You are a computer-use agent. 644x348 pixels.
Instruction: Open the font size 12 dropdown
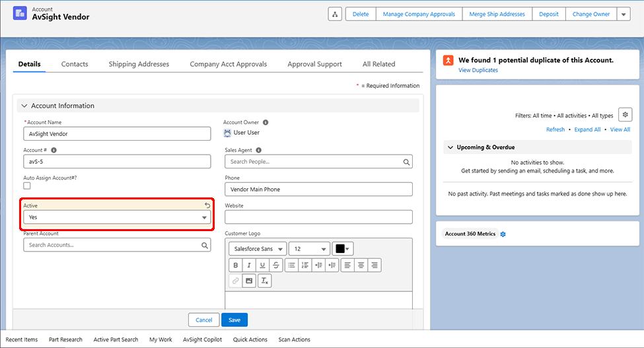pos(309,249)
